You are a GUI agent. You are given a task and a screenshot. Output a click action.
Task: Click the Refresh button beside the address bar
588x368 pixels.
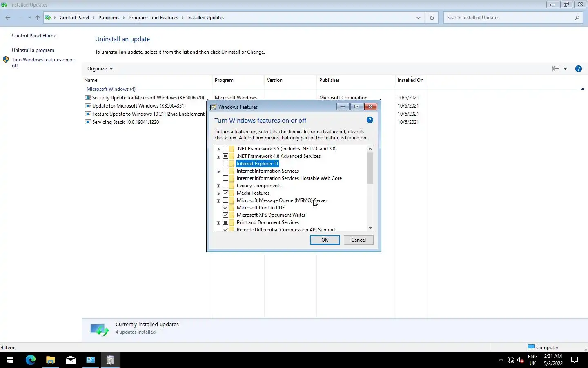432,18
